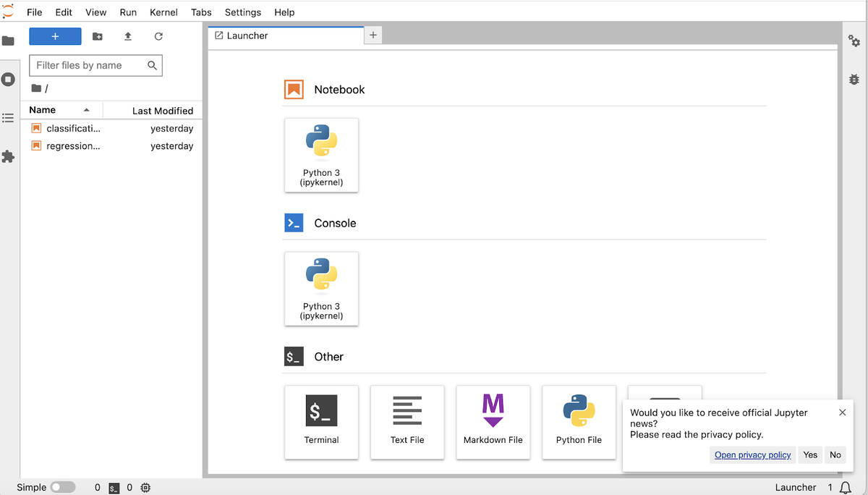Open the Help menu
This screenshot has width=868, height=495.
(284, 12)
